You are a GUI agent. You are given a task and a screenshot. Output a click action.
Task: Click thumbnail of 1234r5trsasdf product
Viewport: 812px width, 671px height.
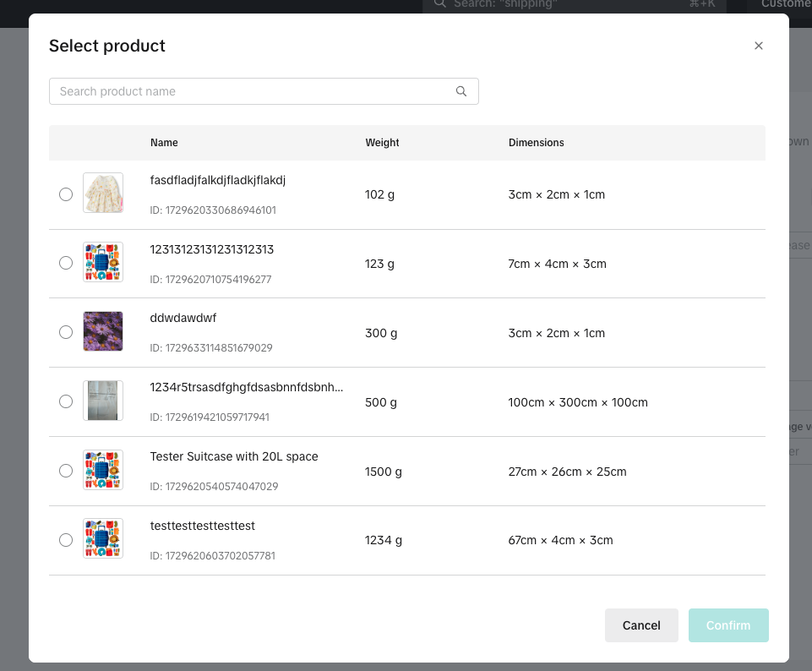pos(103,401)
